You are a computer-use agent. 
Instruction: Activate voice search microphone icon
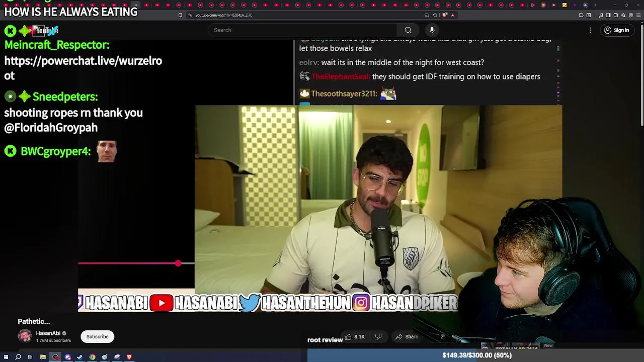tap(432, 30)
